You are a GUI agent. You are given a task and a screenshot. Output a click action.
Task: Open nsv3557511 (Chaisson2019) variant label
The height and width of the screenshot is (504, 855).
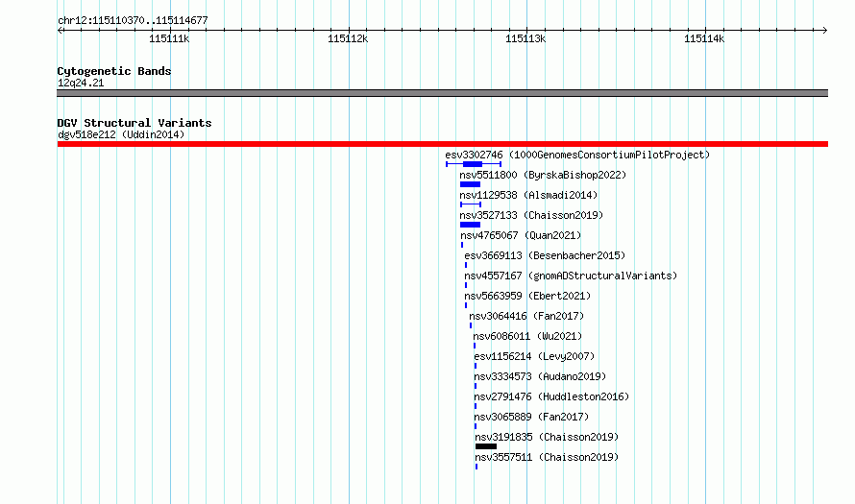click(x=547, y=457)
